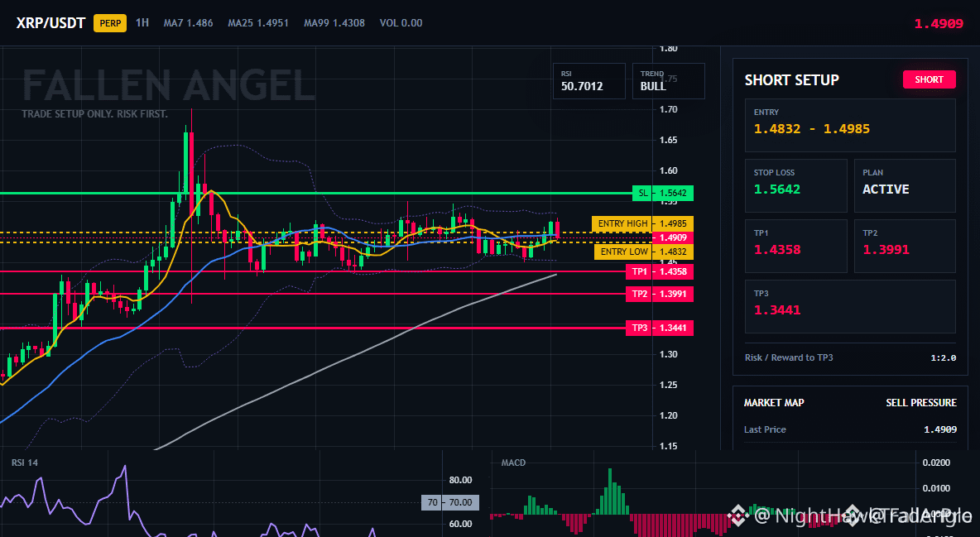
Task: Click the ENTRY HIGH 1.4985 chart tag
Action: (x=642, y=223)
